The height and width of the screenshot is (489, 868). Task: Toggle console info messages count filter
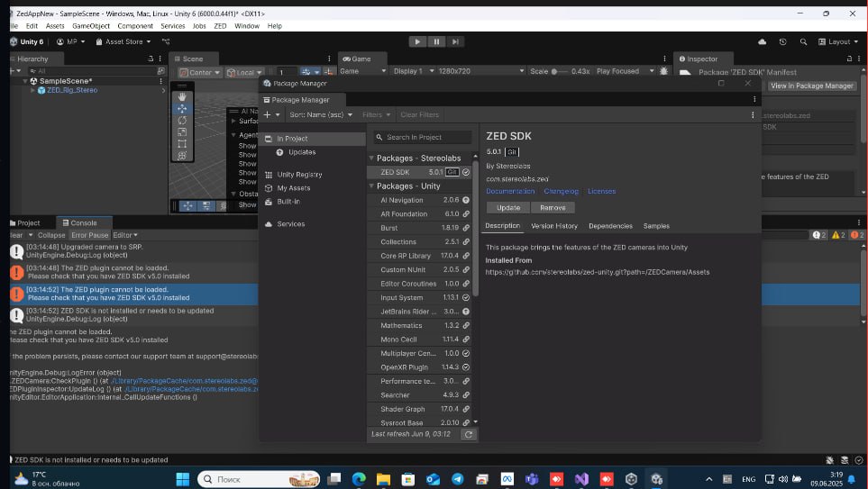819,235
